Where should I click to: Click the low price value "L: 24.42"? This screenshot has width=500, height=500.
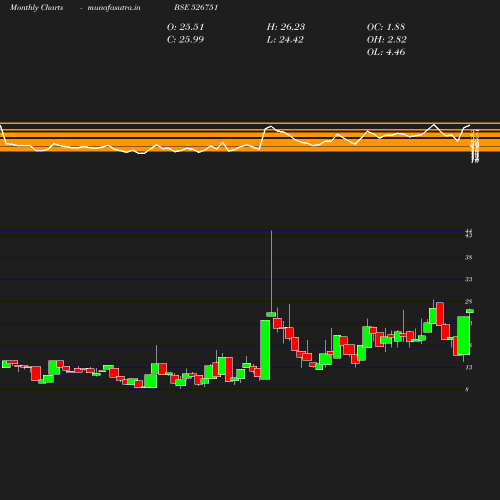click(x=285, y=40)
